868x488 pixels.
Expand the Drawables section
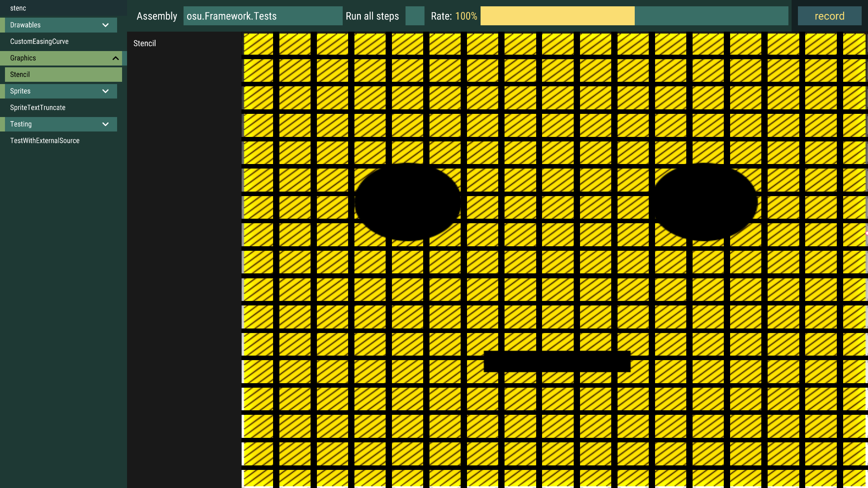coord(105,25)
